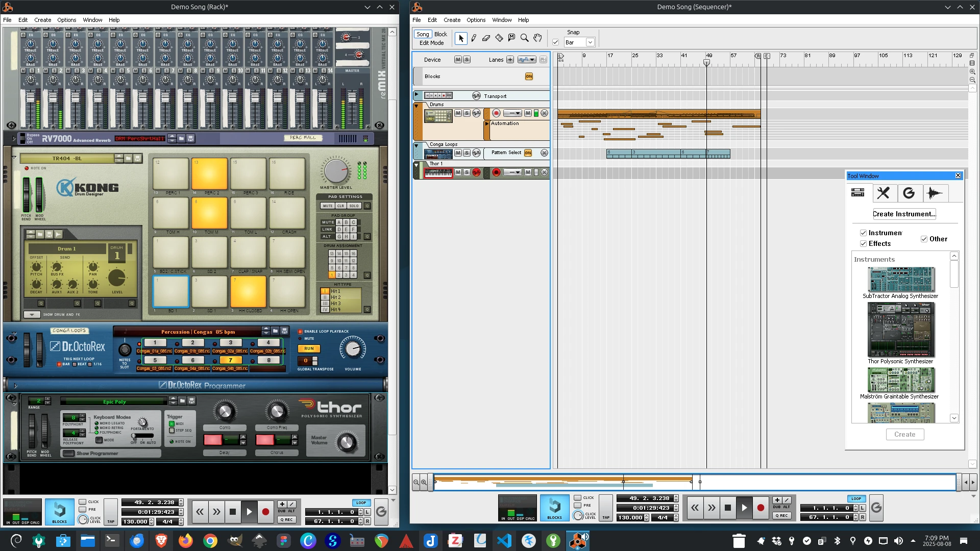Collapse the Drums track expander triangle
The width and height of the screenshot is (980, 551).
(417, 106)
